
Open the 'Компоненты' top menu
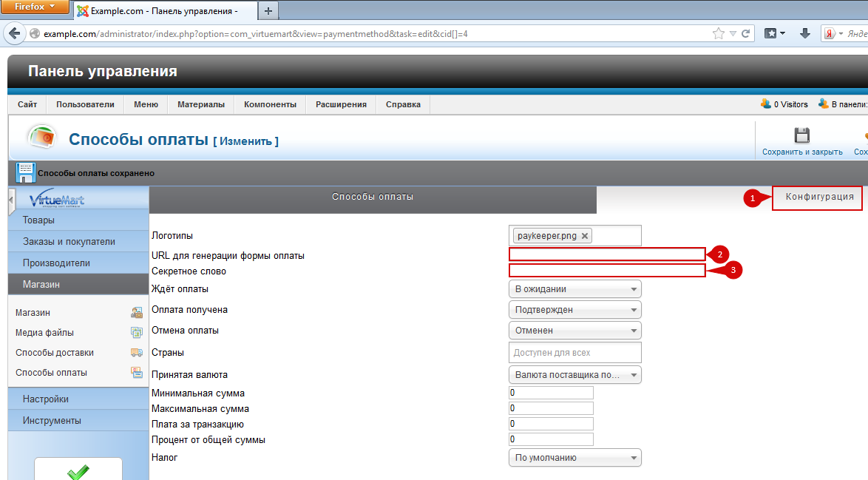pyautogui.click(x=270, y=104)
